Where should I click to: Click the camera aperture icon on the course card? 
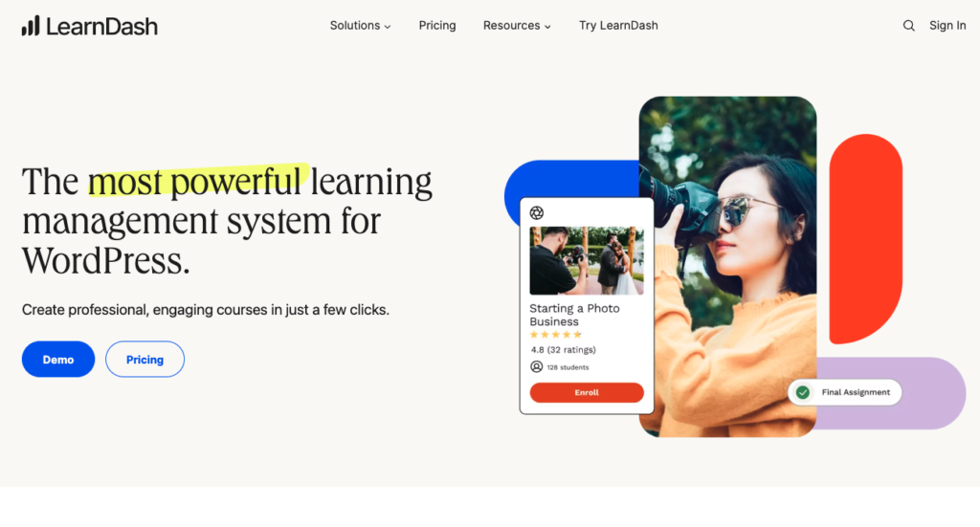[x=536, y=213]
